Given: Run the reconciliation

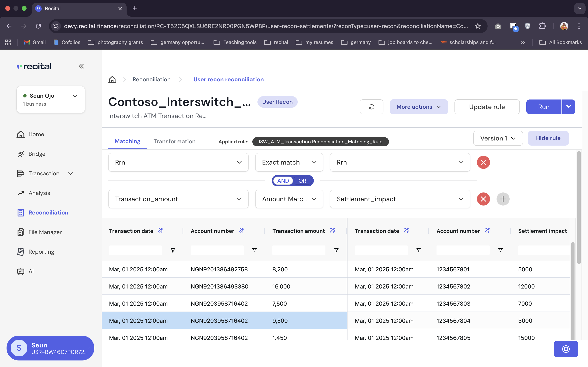Looking at the screenshot, I should coord(543,107).
